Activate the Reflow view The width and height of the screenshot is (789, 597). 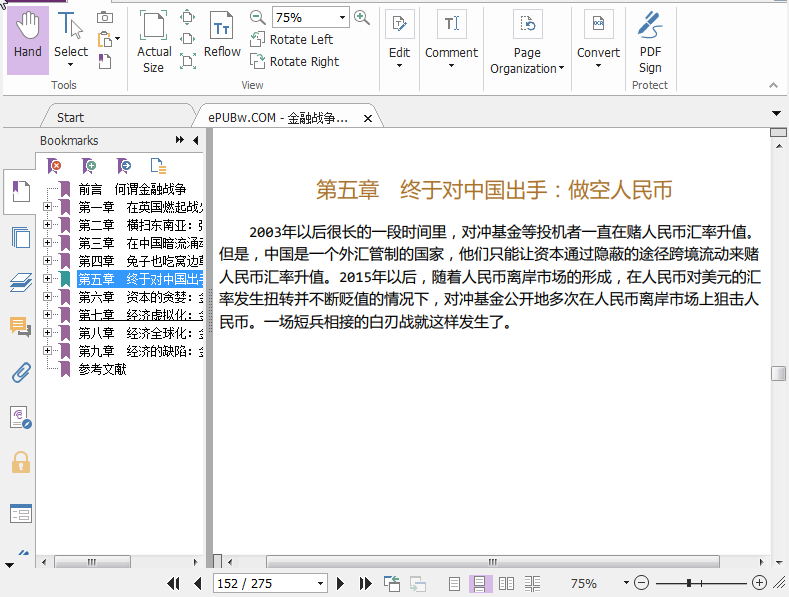(x=222, y=34)
